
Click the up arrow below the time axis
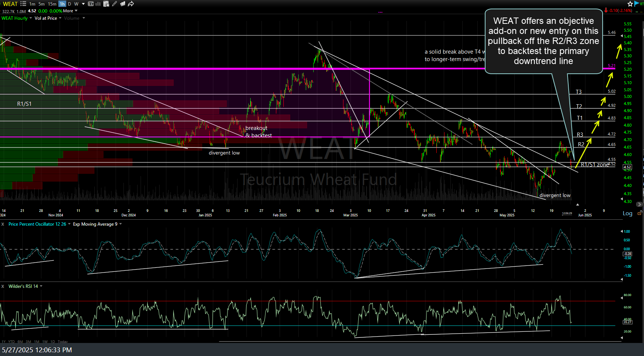pos(578,204)
